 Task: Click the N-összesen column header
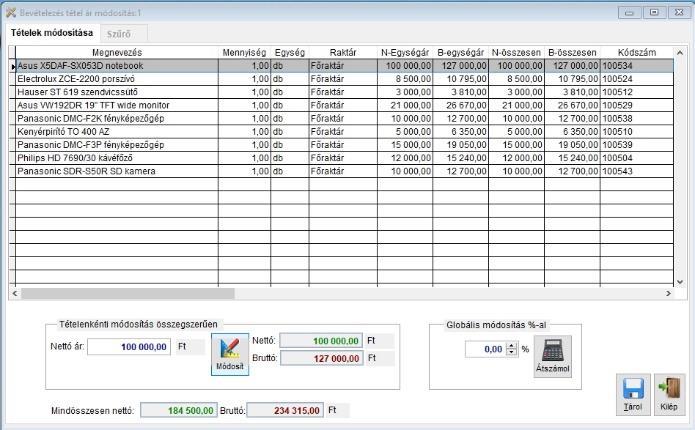[516, 52]
